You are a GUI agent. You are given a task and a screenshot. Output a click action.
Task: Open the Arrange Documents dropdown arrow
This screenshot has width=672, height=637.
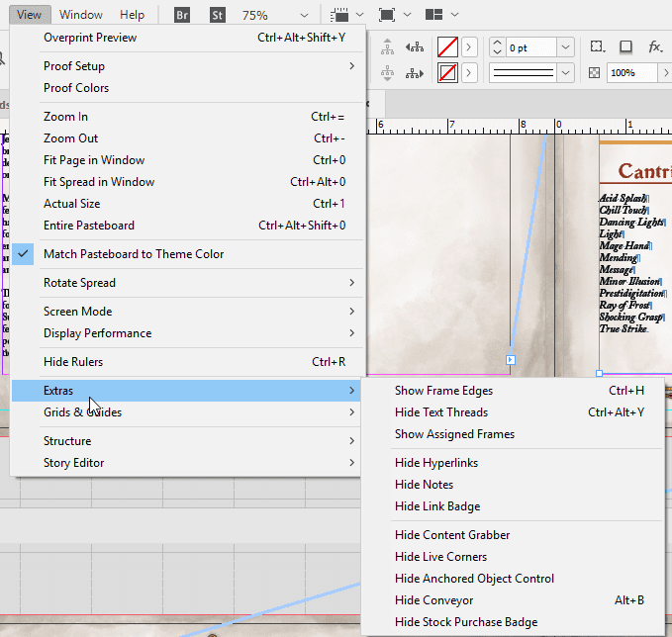point(454,15)
